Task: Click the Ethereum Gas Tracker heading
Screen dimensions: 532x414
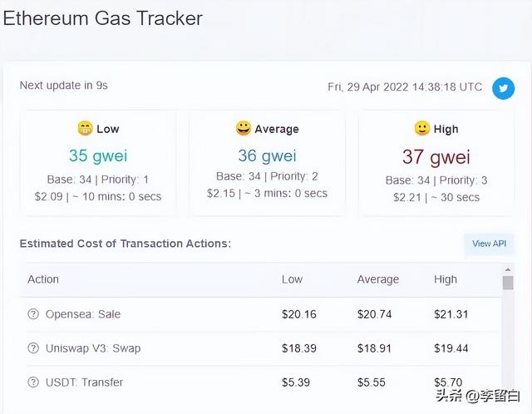Action: pyautogui.click(x=103, y=17)
